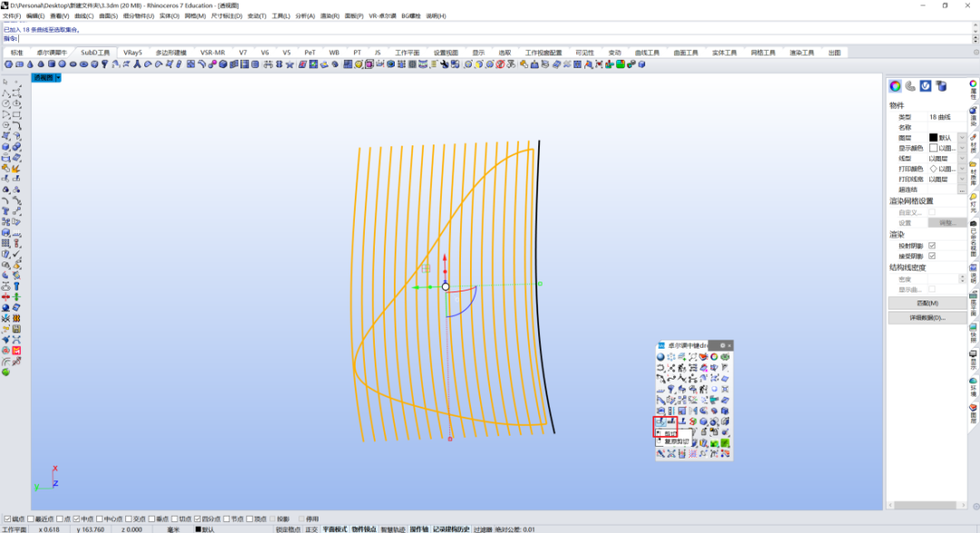Open the 曲面(S) menu
The height and width of the screenshot is (533, 980).
pos(108,15)
